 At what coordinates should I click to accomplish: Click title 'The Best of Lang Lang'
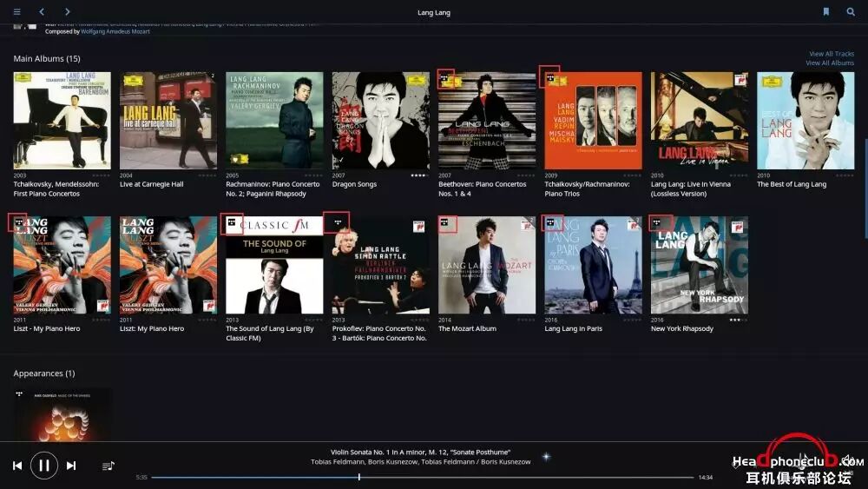click(x=792, y=184)
